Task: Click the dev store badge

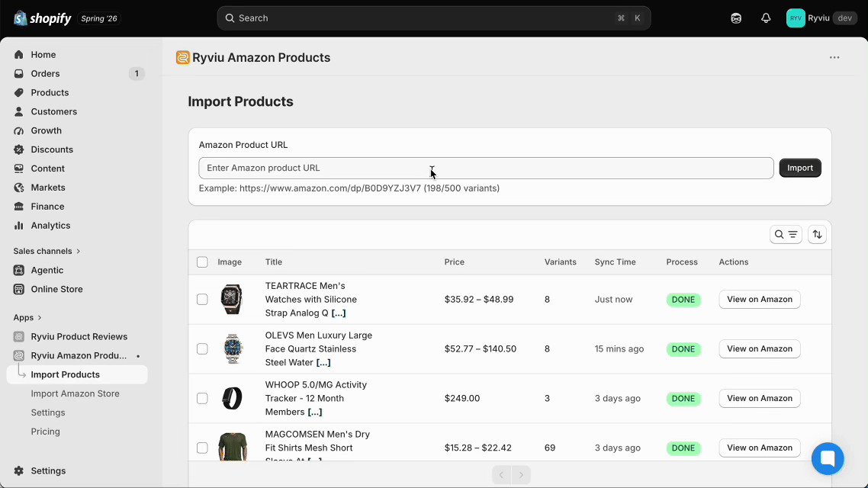Action: [845, 18]
